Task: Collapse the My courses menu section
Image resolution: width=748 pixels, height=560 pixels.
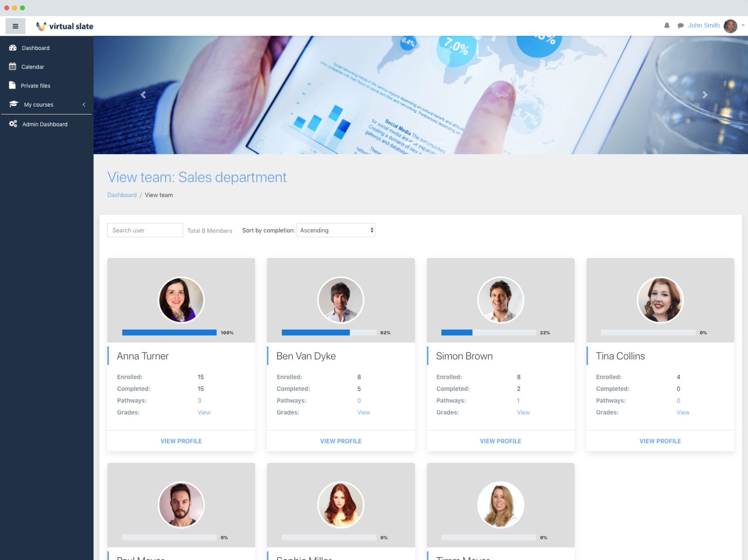Action: (x=84, y=104)
